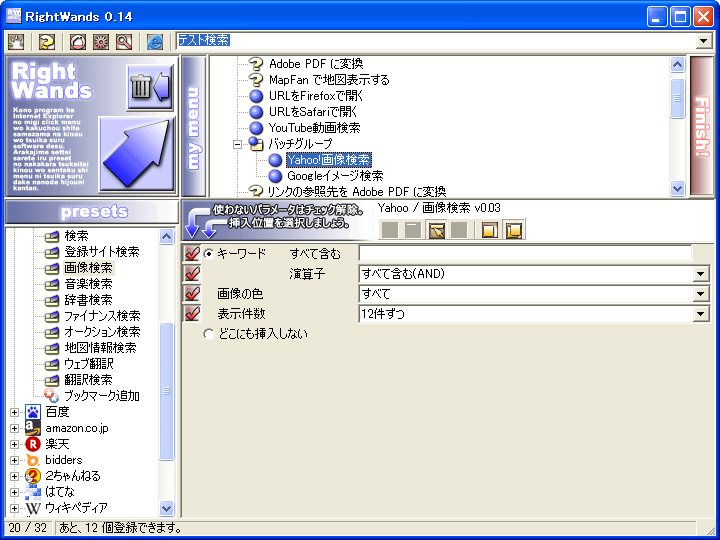Select 'Adobe PDF に変換' in my menu
The image size is (720, 540).
[x=316, y=64]
